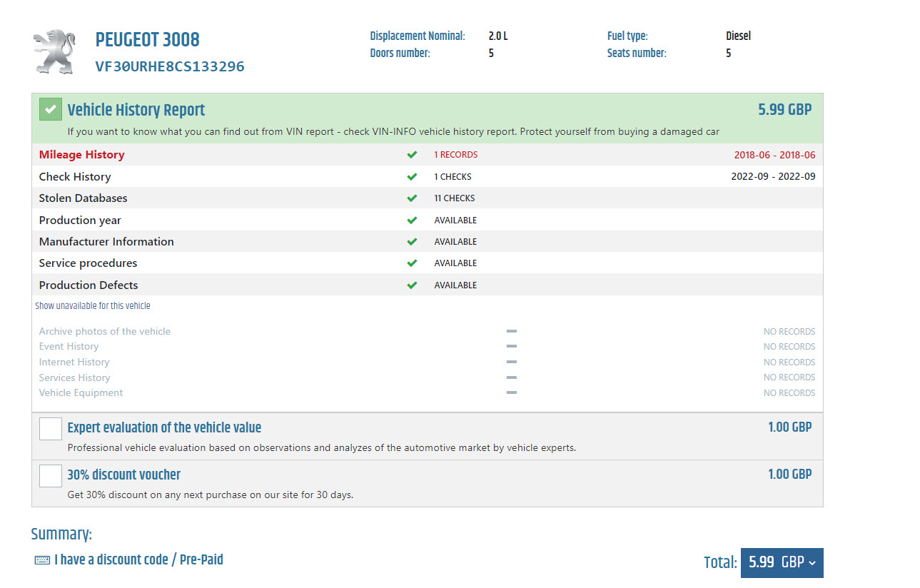Click green checkmark in Production Defects row
920x588 pixels.
click(x=412, y=285)
